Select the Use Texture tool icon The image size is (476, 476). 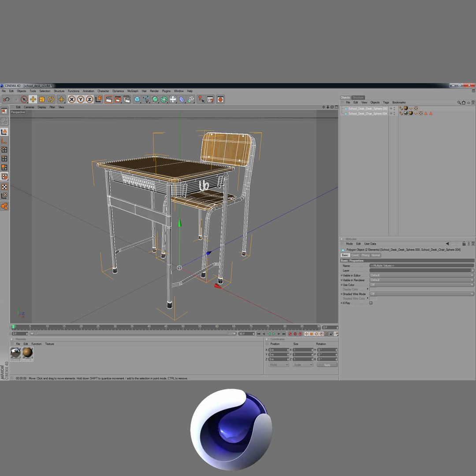point(4,187)
